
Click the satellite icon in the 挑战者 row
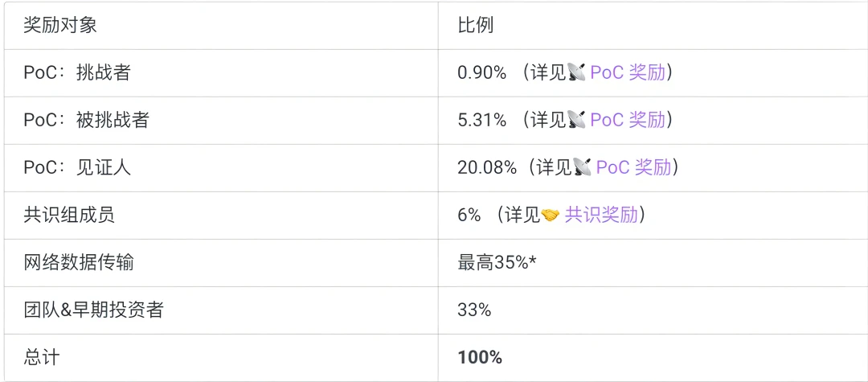[x=576, y=73]
